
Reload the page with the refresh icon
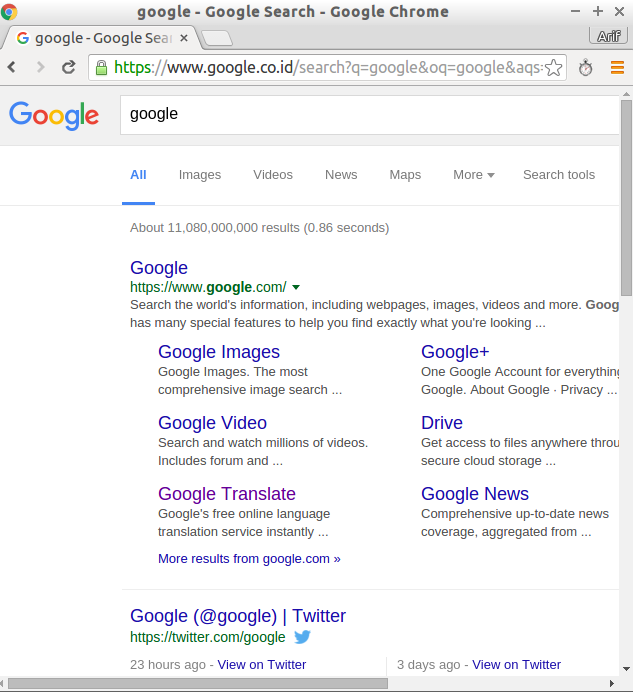(x=68, y=67)
